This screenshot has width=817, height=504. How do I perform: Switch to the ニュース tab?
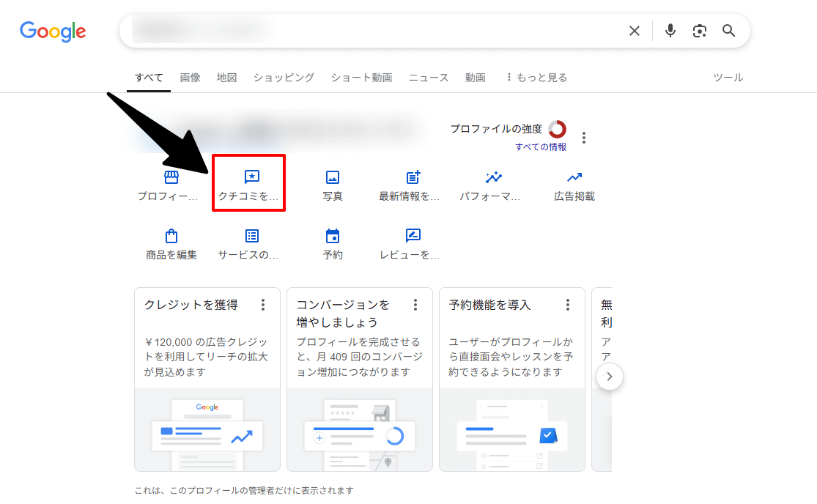(x=429, y=78)
